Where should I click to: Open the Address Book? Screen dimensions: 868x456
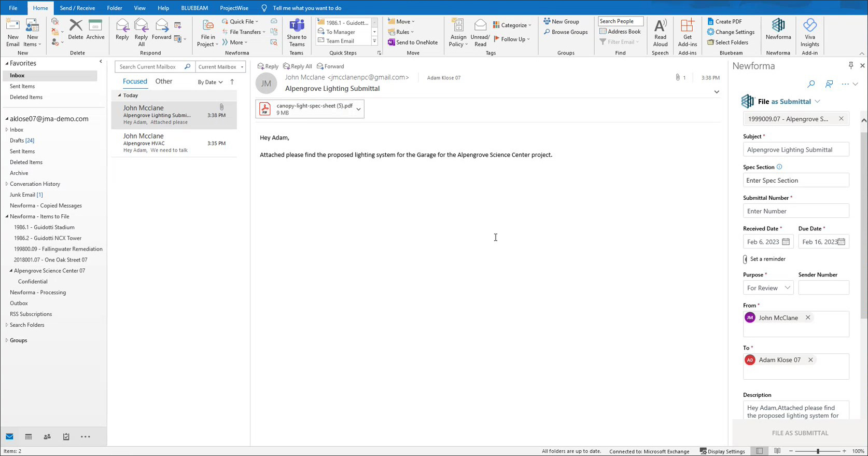pyautogui.click(x=620, y=32)
